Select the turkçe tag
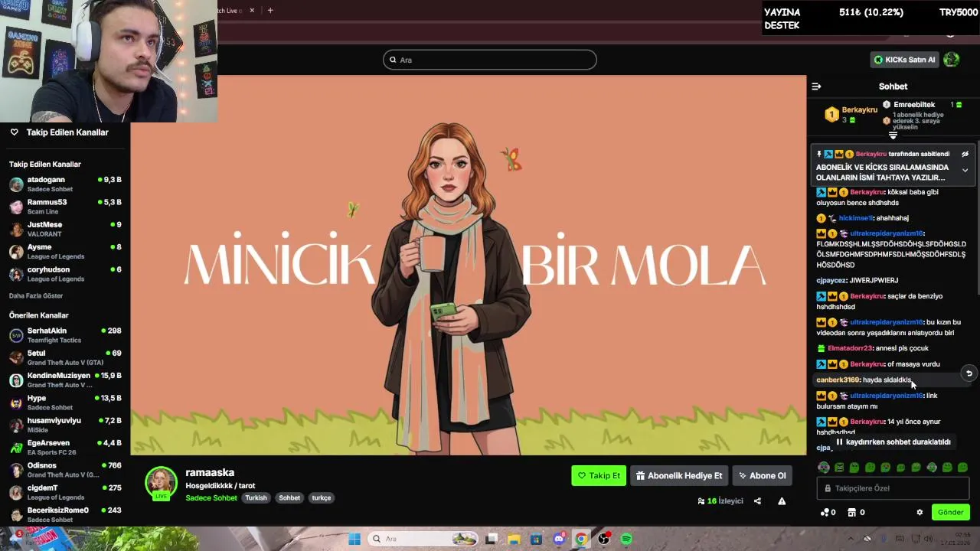Viewport: 980px width, 551px height. point(322,497)
